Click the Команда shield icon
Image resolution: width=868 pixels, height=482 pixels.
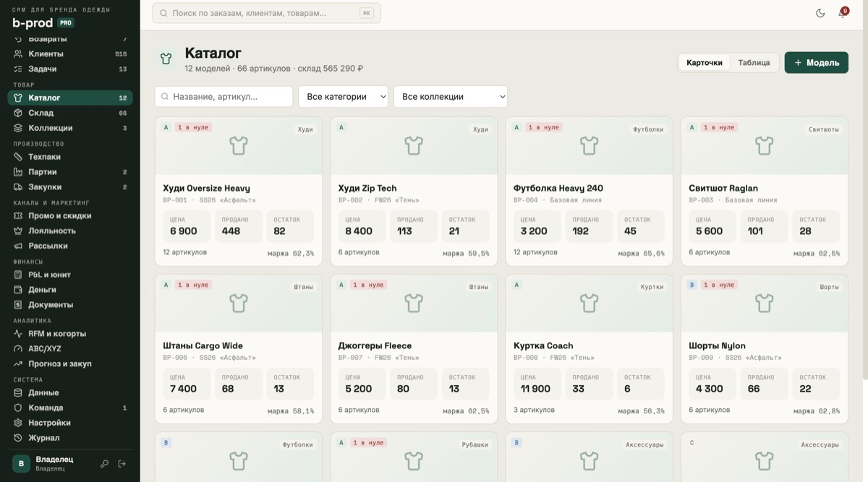[x=18, y=408]
